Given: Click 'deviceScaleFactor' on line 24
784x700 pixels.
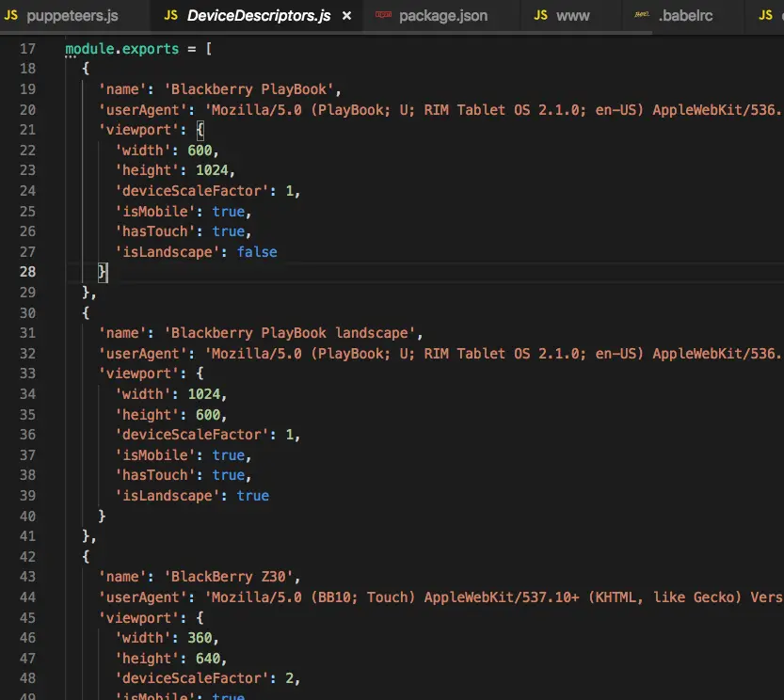Looking at the screenshot, I should (x=191, y=190).
